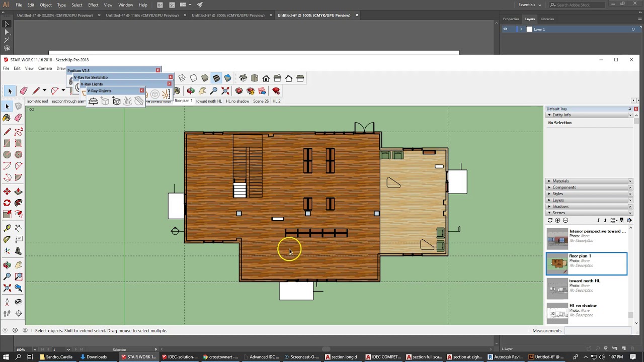
Task: Close the V-Ray Lights floating toolbar
Action: pyautogui.click(x=169, y=83)
